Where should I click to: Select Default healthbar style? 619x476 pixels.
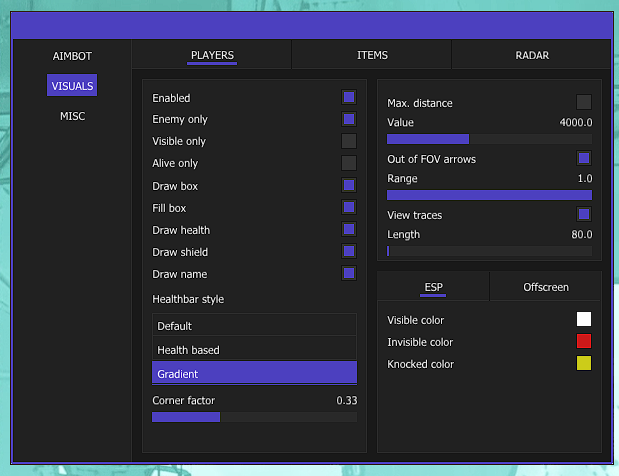254,325
